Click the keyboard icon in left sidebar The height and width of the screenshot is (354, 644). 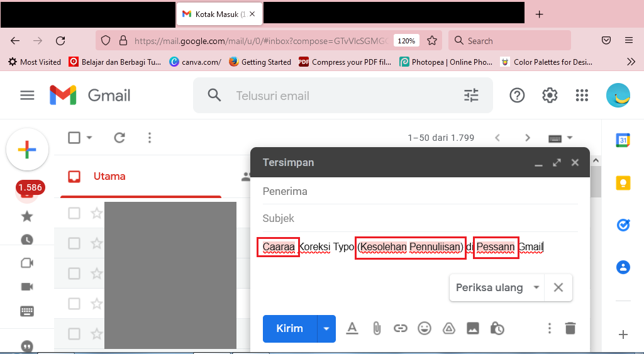[x=27, y=311]
